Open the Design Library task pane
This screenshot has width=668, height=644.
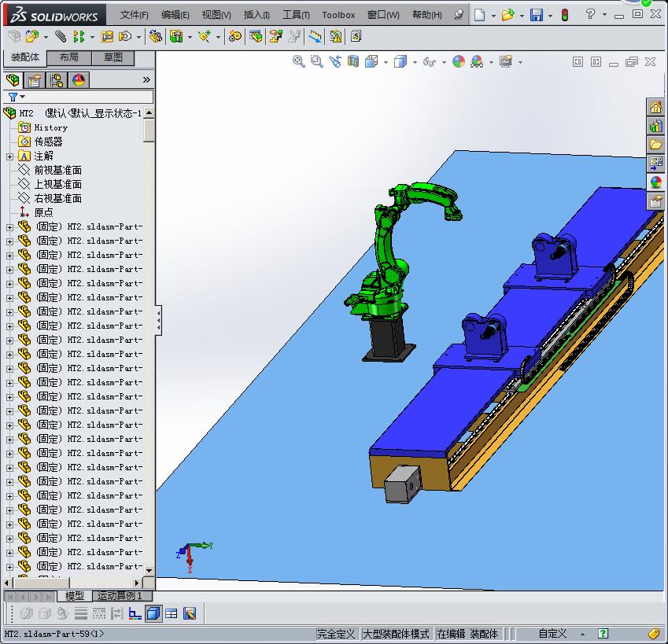655,126
